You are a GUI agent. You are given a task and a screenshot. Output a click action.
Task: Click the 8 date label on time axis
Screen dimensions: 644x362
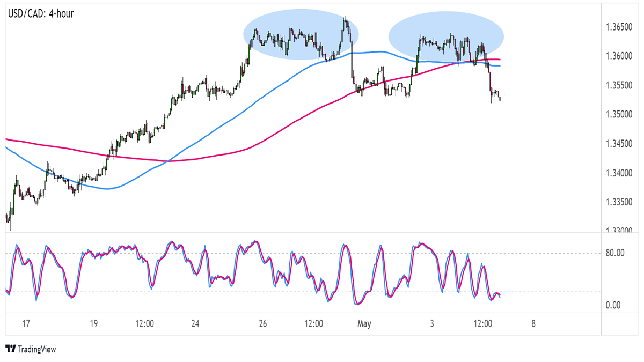pos(533,324)
